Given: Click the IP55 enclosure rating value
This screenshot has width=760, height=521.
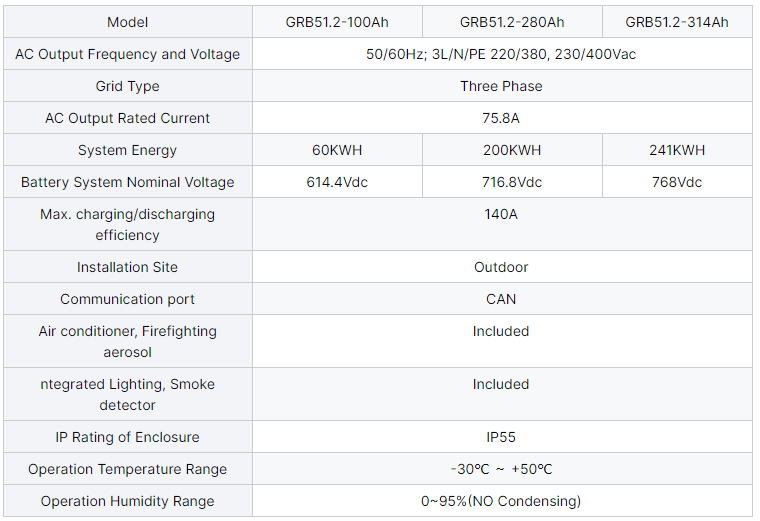Looking at the screenshot, I should tap(501, 437).
